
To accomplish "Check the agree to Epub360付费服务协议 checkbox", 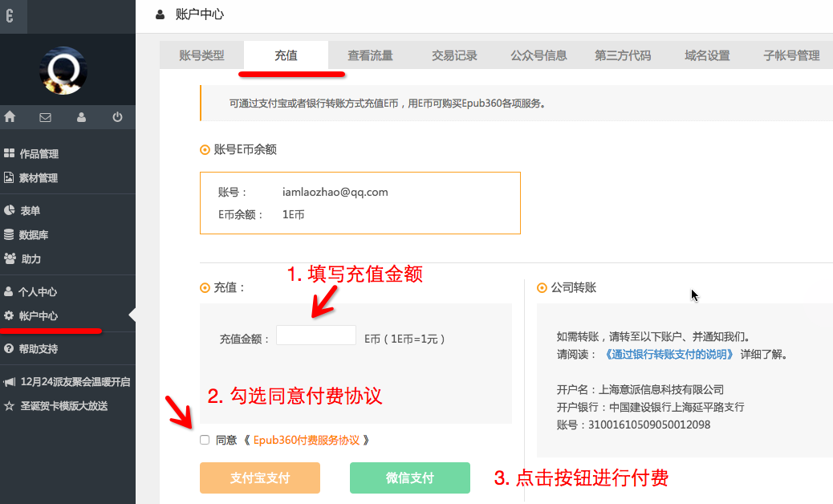I will pyautogui.click(x=205, y=440).
